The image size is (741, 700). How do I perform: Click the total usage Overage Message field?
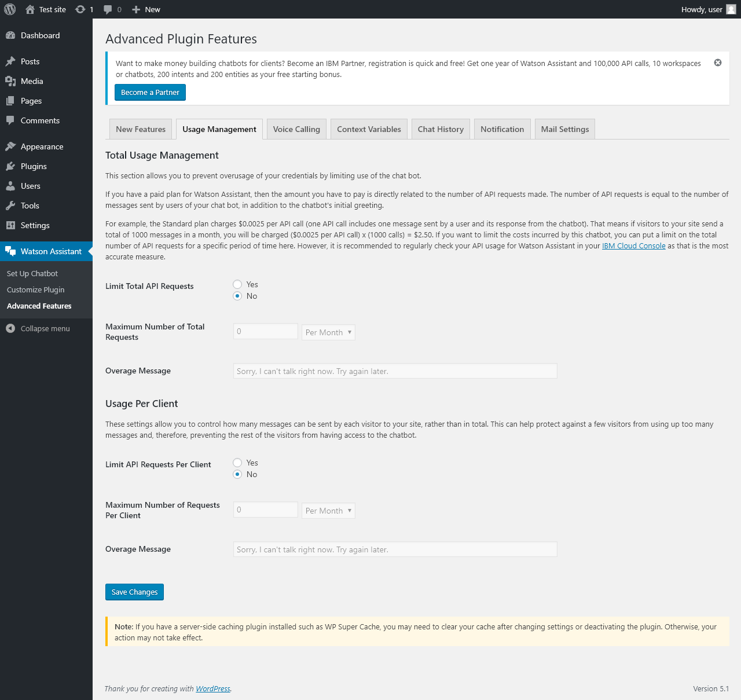pyautogui.click(x=395, y=371)
